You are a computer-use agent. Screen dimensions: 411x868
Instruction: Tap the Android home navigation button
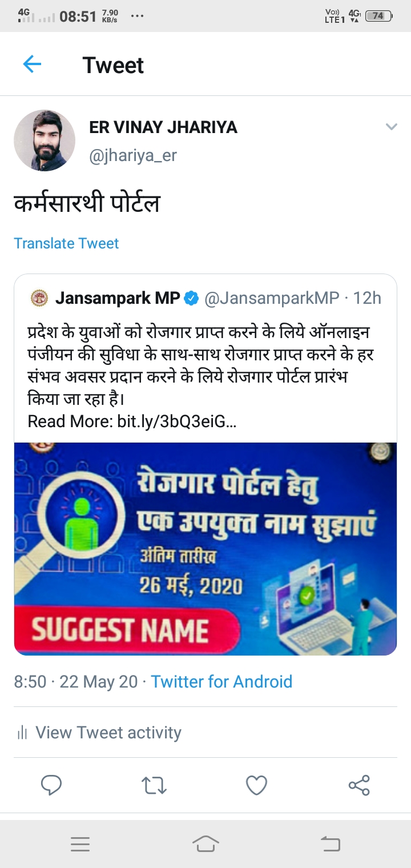(x=205, y=844)
